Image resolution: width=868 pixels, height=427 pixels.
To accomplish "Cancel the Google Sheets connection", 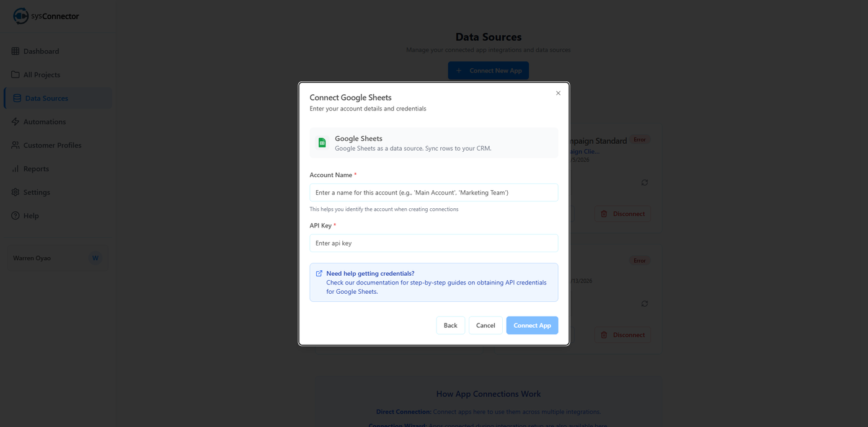I will [x=485, y=325].
